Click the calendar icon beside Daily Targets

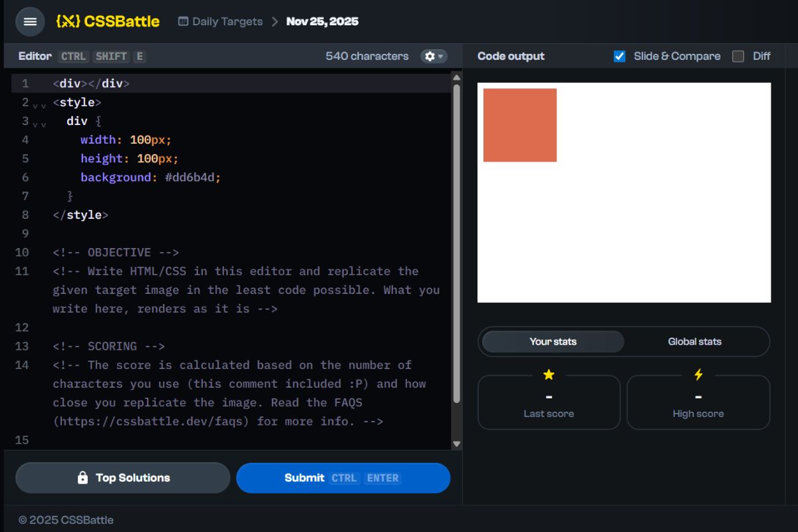tap(183, 21)
